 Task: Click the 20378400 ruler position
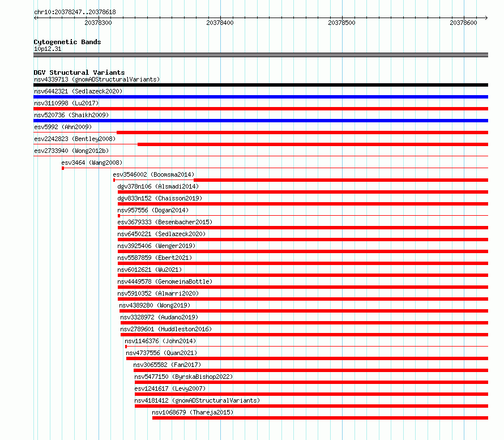pos(220,23)
